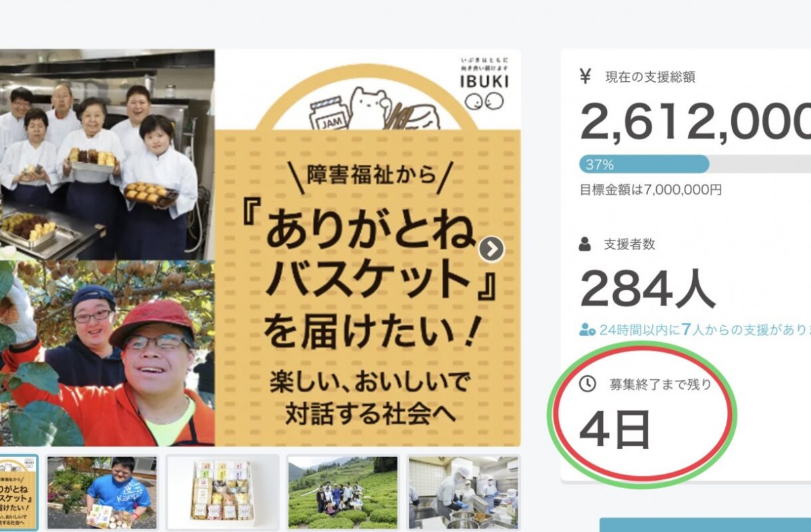Select the gift box product thumbnail
This screenshot has height=532, width=811.
tap(223, 492)
